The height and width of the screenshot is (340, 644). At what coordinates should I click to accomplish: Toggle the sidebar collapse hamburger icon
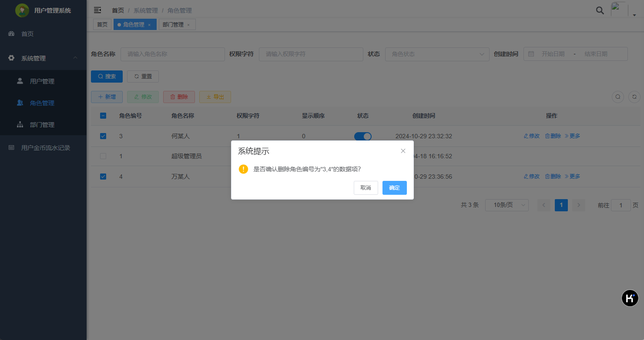[x=97, y=10]
